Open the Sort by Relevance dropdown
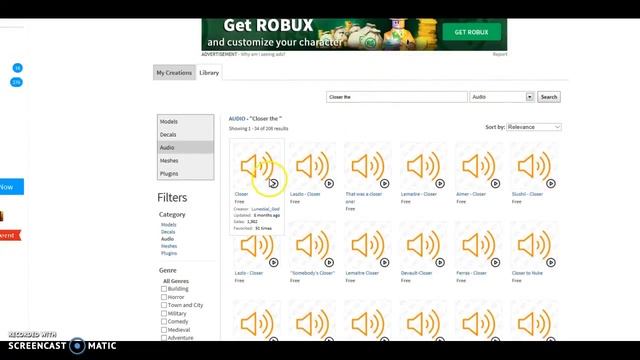 534,127
